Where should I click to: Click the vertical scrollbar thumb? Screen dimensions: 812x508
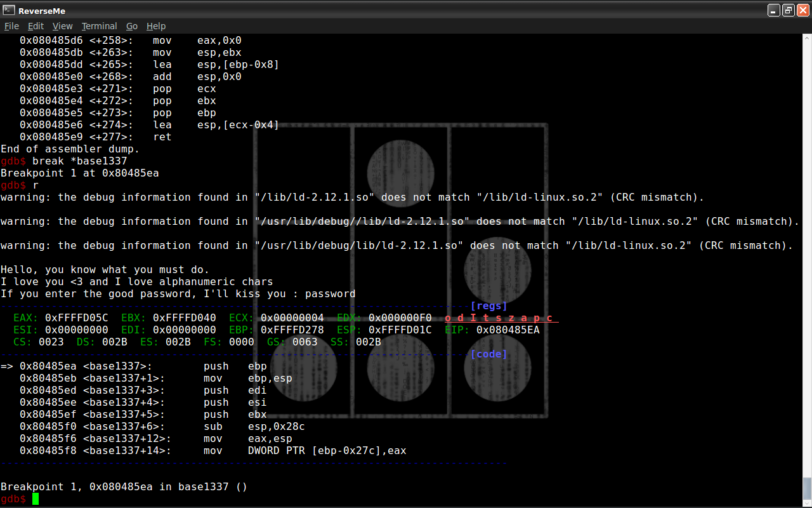pos(807,488)
